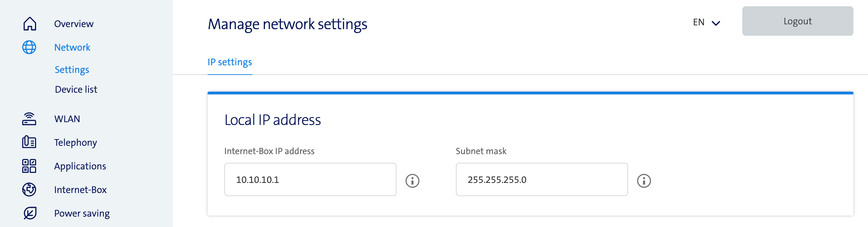Click the Telephony phone icon

[x=29, y=142]
